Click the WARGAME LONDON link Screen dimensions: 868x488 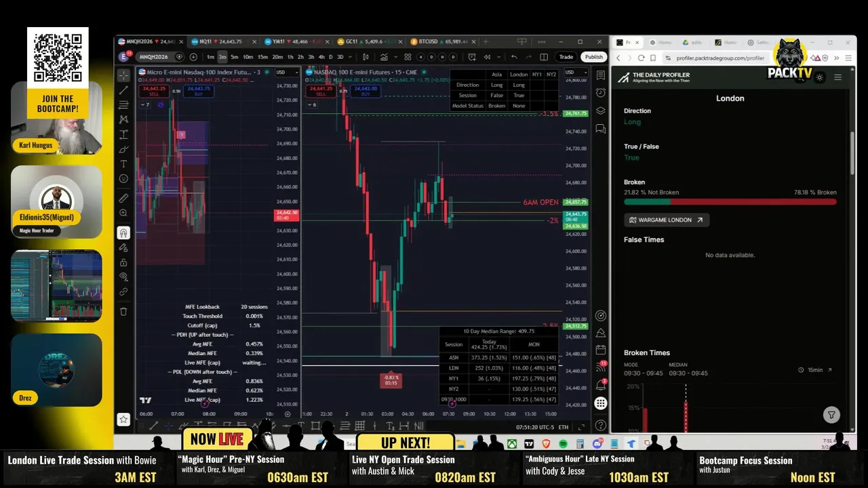tap(666, 220)
